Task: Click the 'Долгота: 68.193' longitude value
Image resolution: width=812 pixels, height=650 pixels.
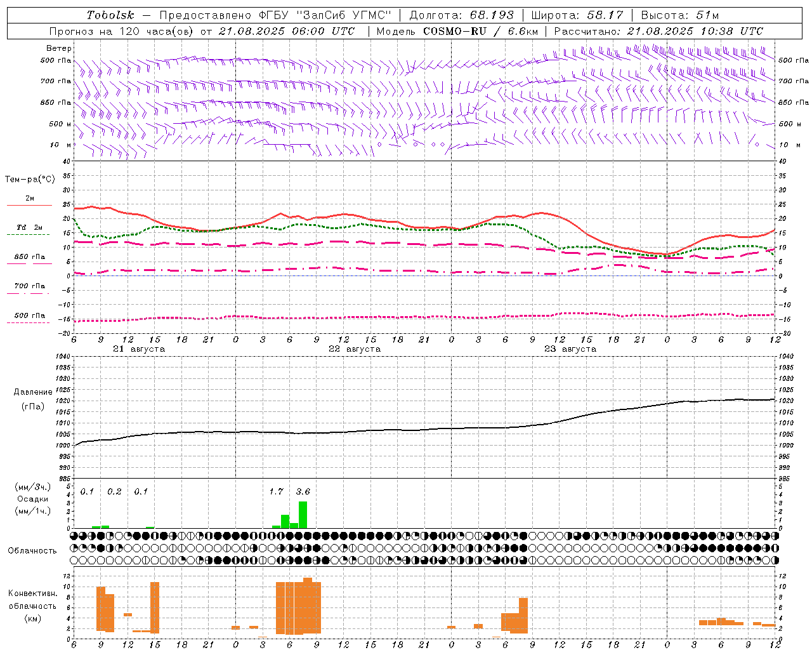Action: pyautogui.click(x=461, y=15)
